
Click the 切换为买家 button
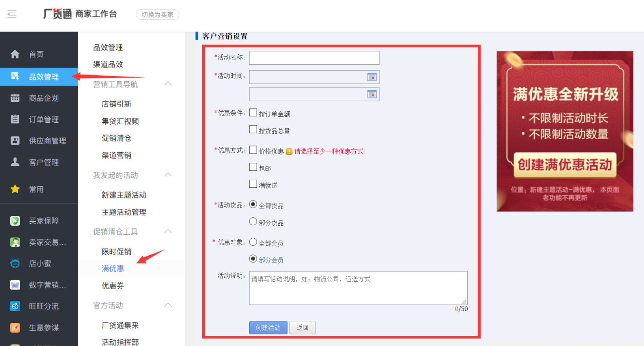(158, 15)
